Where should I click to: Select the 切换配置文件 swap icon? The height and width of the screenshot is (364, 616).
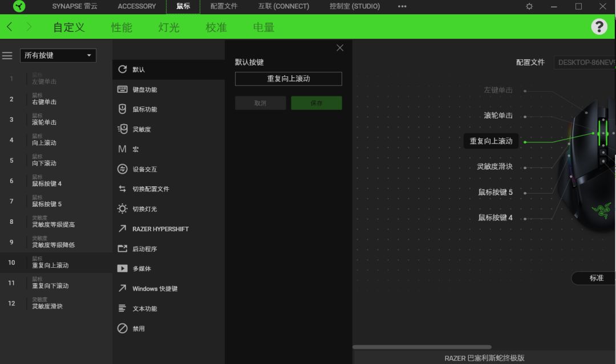[x=122, y=189]
